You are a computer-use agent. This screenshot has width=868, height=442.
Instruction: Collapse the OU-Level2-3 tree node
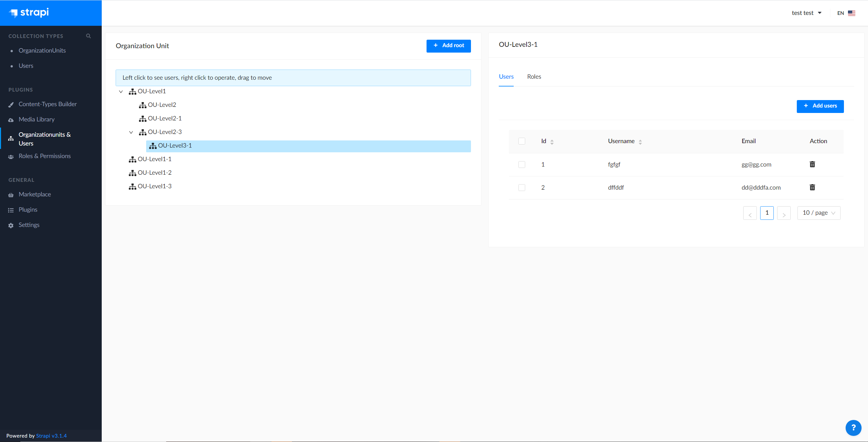point(131,132)
